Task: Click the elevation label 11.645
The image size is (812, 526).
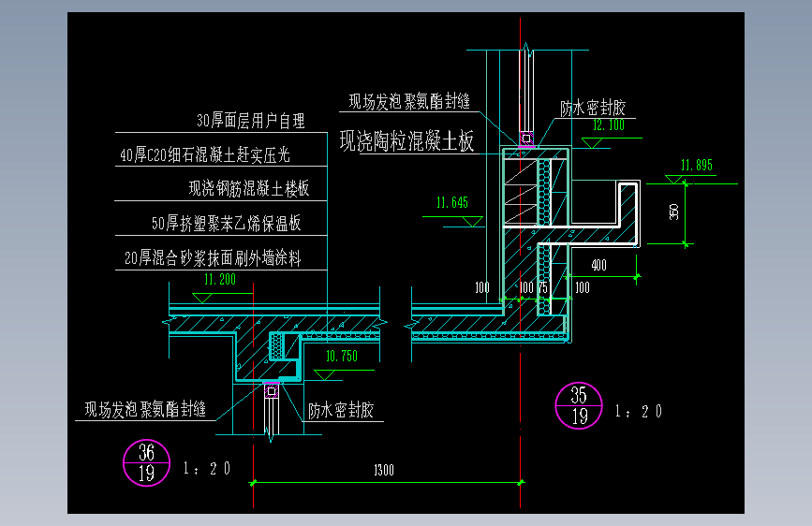Action: click(452, 202)
